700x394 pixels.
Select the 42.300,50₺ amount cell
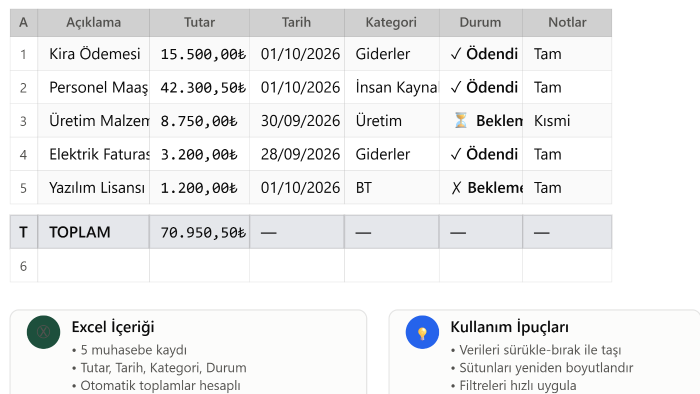pos(199,87)
